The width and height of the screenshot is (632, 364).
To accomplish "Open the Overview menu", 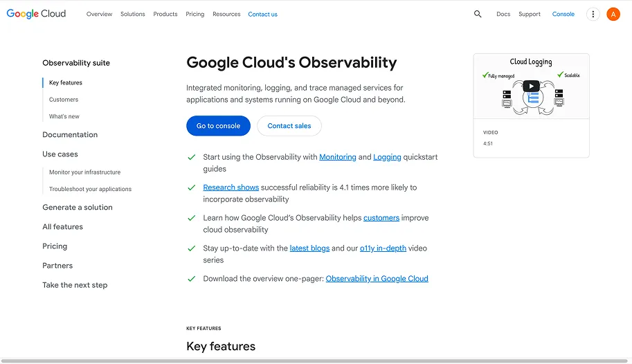I will tap(99, 14).
